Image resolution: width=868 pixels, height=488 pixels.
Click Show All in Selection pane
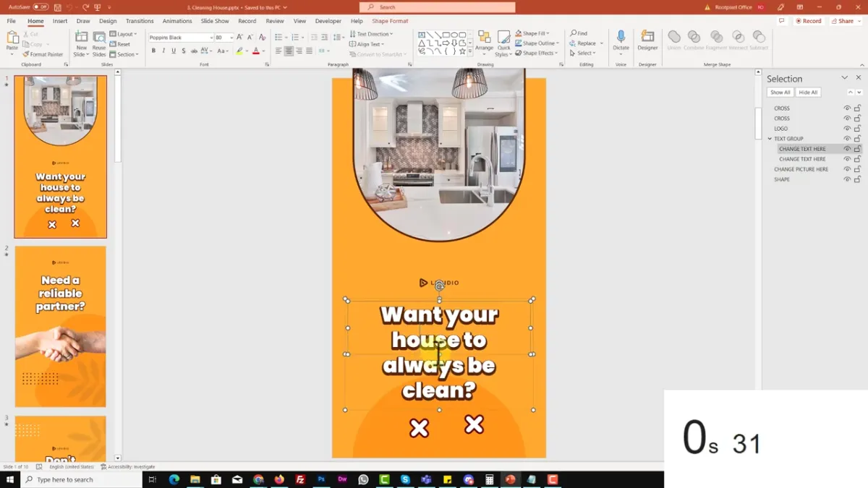tap(780, 93)
